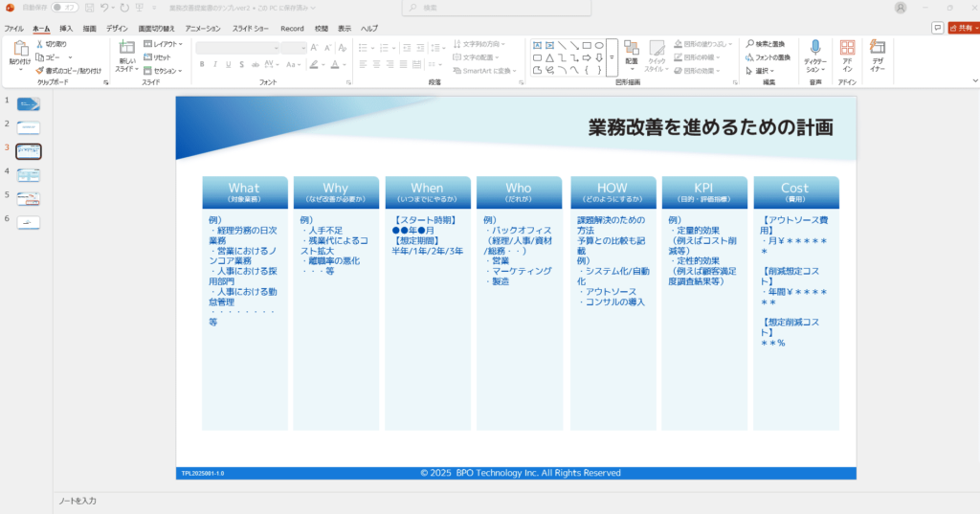
Task: Open the font size combo box
Action: (294, 48)
